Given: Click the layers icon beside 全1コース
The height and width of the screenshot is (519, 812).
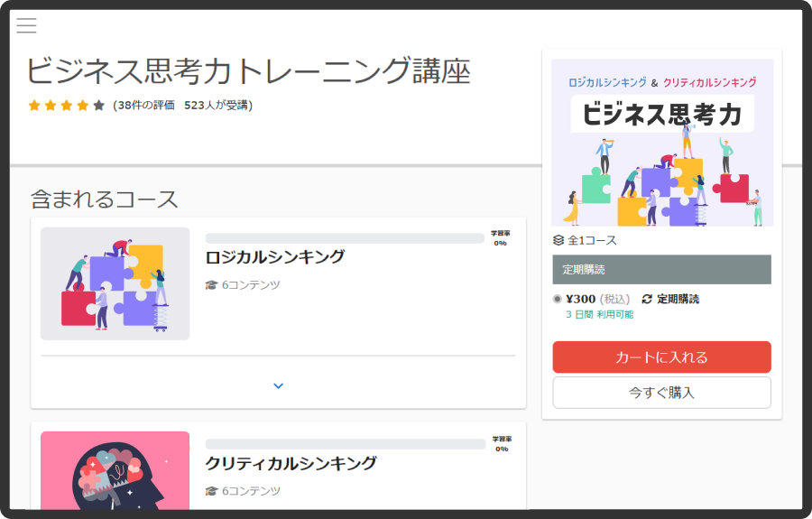Looking at the screenshot, I should click(x=558, y=240).
